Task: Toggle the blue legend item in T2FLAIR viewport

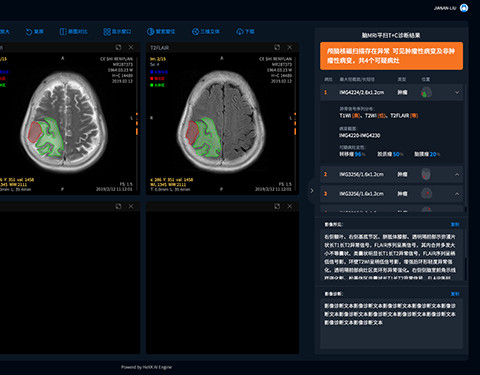Action: tap(159, 72)
